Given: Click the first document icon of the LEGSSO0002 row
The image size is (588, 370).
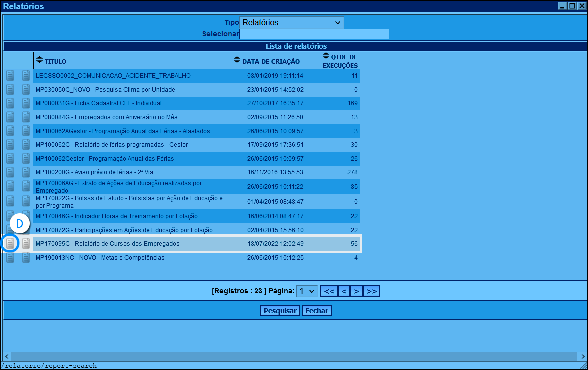Looking at the screenshot, I should [10, 76].
